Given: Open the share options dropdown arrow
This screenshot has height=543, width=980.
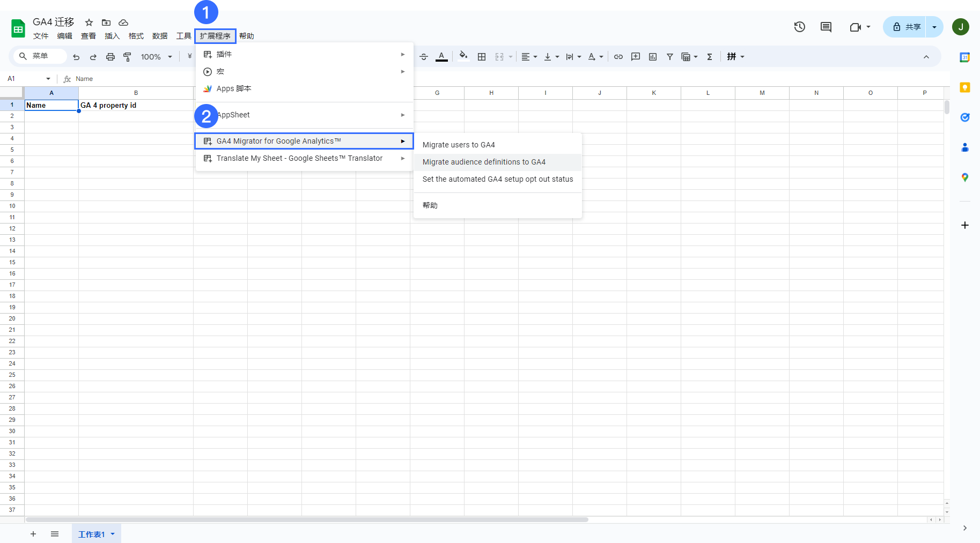Looking at the screenshot, I should (x=934, y=27).
